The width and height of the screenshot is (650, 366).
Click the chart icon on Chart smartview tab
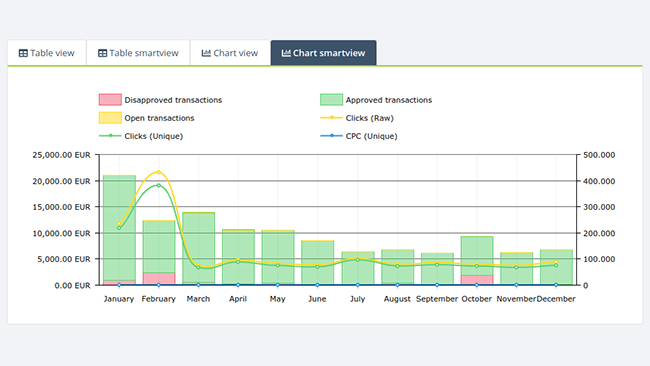point(286,53)
